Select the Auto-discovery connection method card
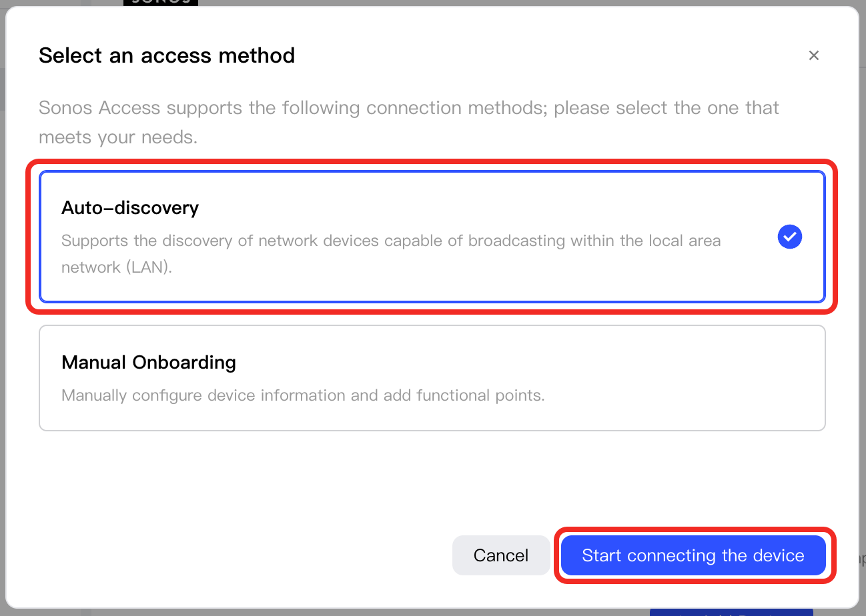 (x=432, y=237)
